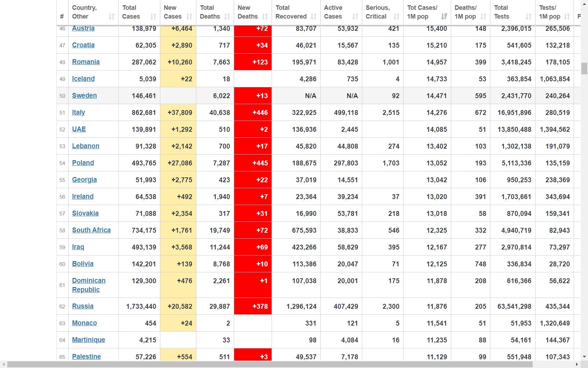Sort by Country, Other column icon

(111, 16)
